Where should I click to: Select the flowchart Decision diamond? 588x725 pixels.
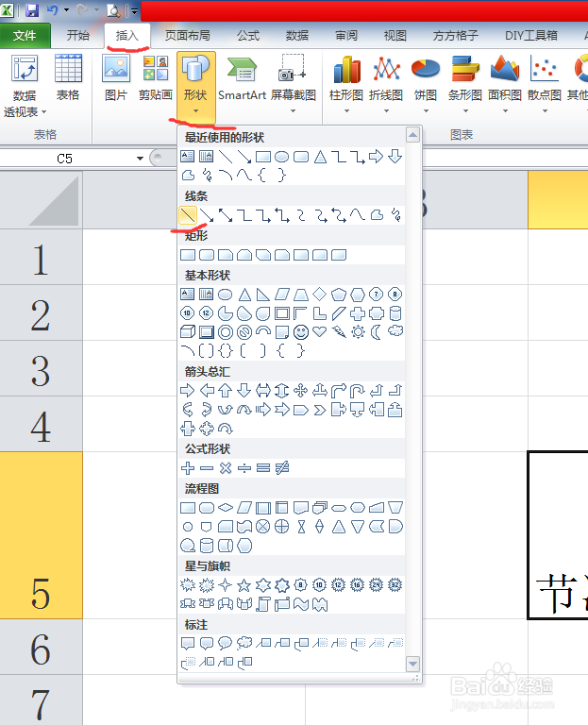click(226, 508)
